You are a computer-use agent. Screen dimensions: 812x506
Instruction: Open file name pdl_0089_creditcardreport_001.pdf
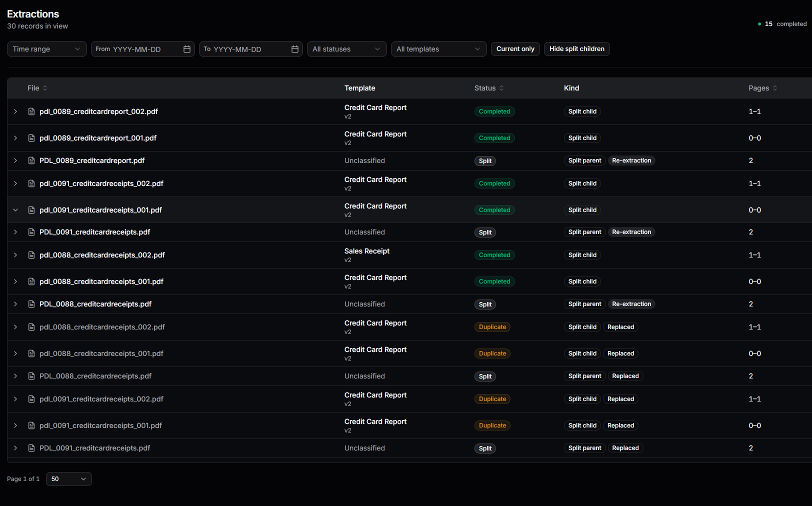(98, 138)
